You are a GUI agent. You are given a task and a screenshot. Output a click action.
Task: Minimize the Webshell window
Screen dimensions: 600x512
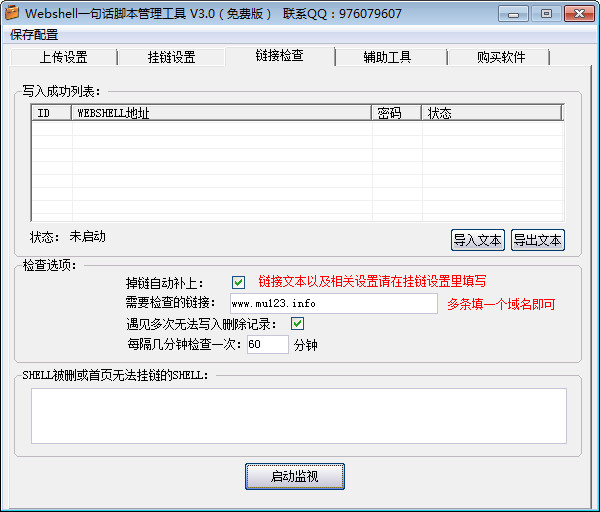513,14
